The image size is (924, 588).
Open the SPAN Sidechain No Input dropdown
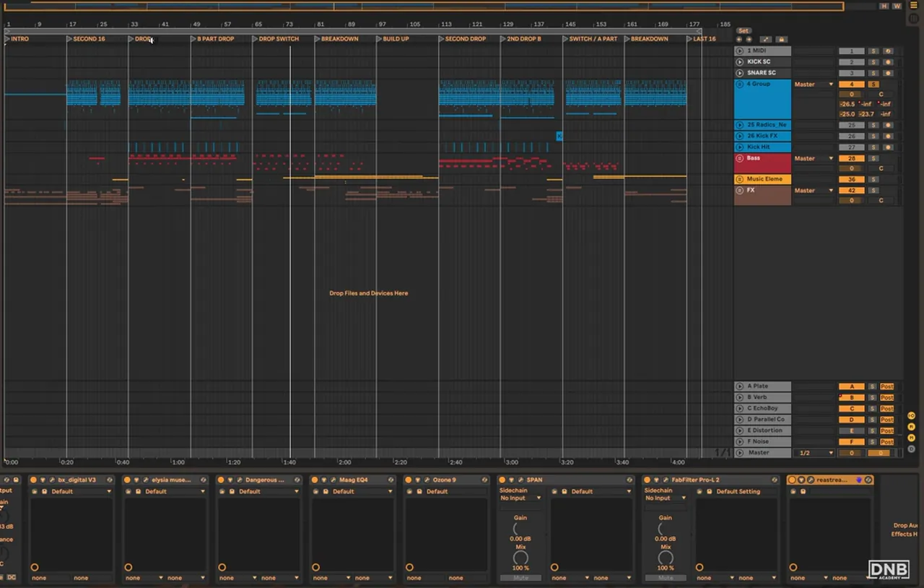[x=520, y=498]
